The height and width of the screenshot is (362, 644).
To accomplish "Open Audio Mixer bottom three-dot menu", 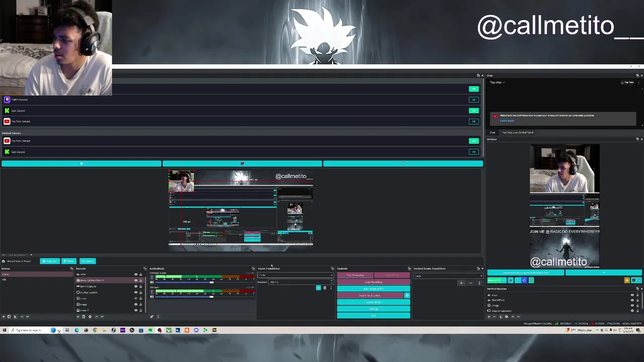I will pos(158,317).
